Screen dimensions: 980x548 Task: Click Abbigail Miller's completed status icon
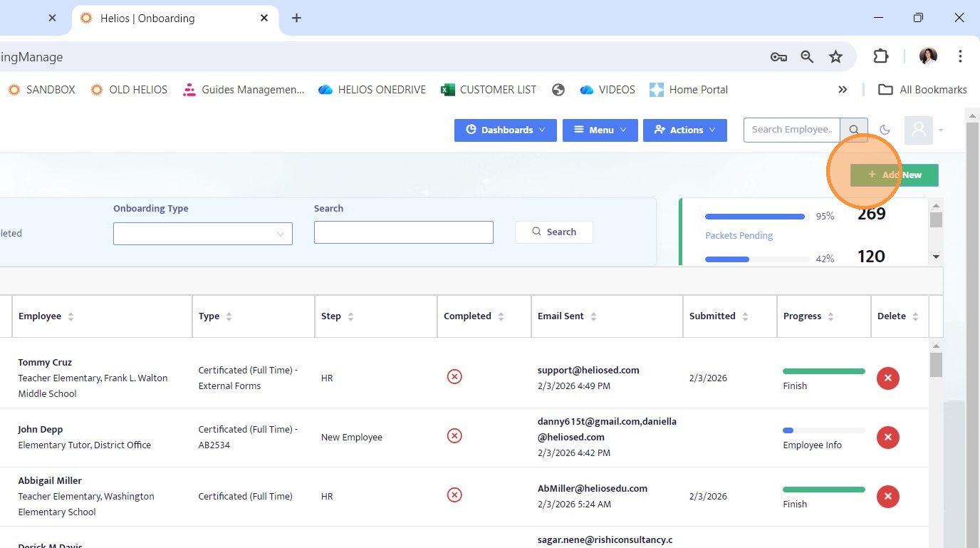click(454, 495)
